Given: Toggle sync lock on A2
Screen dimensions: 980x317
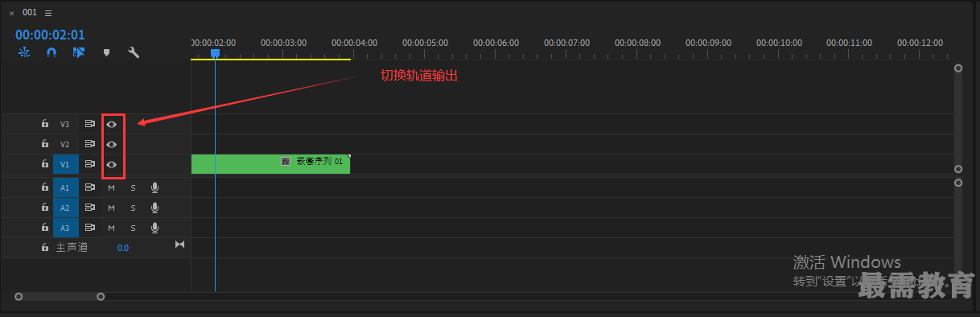Looking at the screenshot, I should tap(90, 208).
